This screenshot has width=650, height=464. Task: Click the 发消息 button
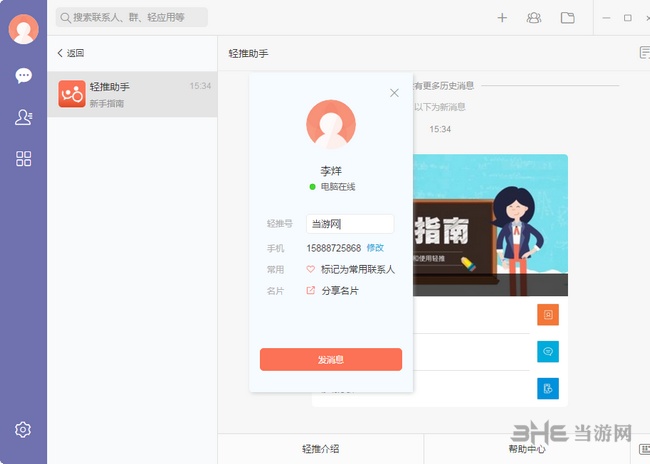coord(331,360)
